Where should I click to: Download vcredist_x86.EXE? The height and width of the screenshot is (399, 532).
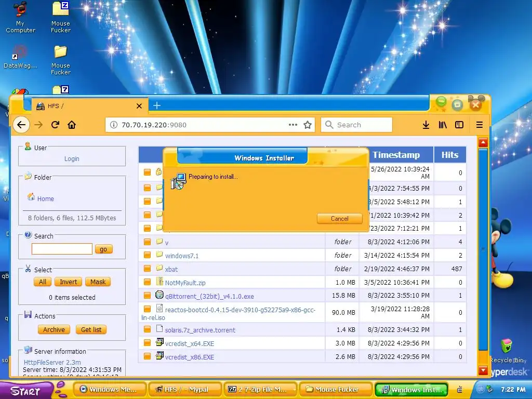(190, 357)
